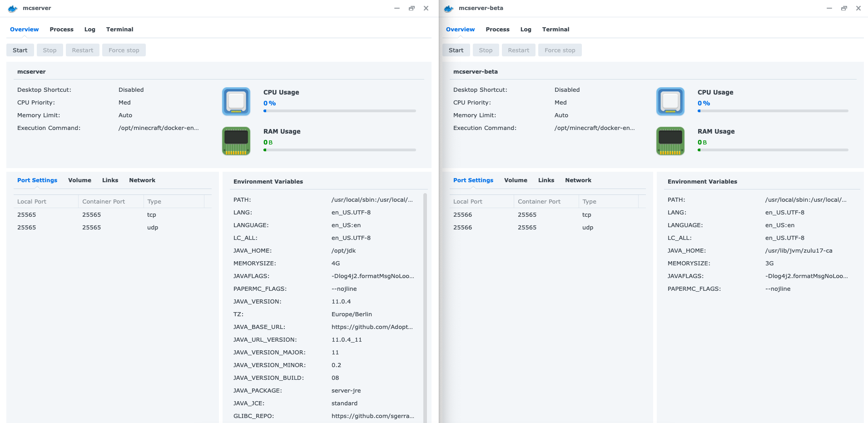Click Force stop in mcserver window
The width and height of the screenshot is (868, 423).
click(x=124, y=50)
